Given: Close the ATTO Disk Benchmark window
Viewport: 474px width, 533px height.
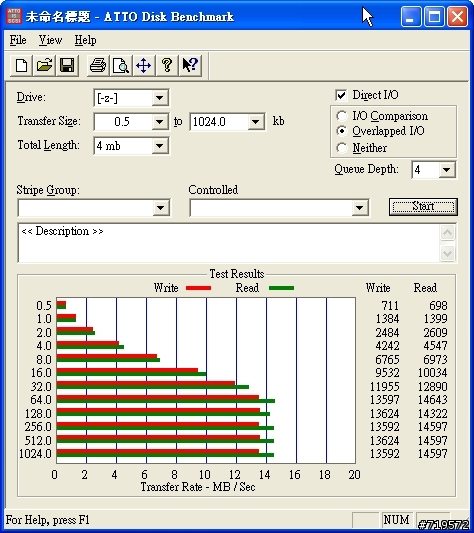Looking at the screenshot, I should (457, 16).
